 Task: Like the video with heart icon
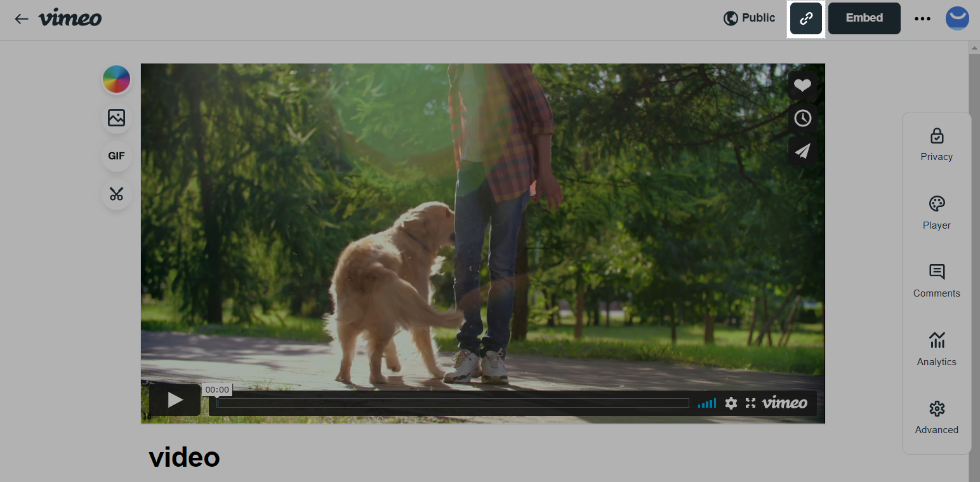click(802, 85)
